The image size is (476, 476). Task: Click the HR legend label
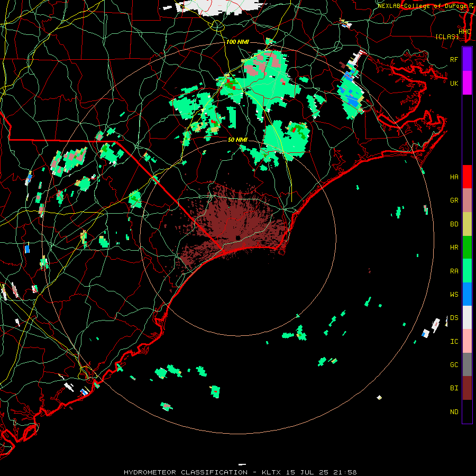pos(454,248)
